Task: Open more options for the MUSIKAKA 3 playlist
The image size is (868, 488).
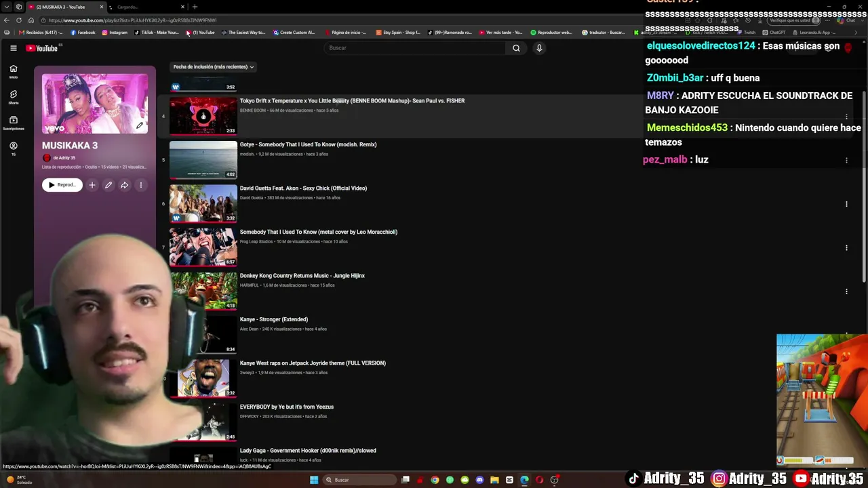Action: click(x=141, y=185)
